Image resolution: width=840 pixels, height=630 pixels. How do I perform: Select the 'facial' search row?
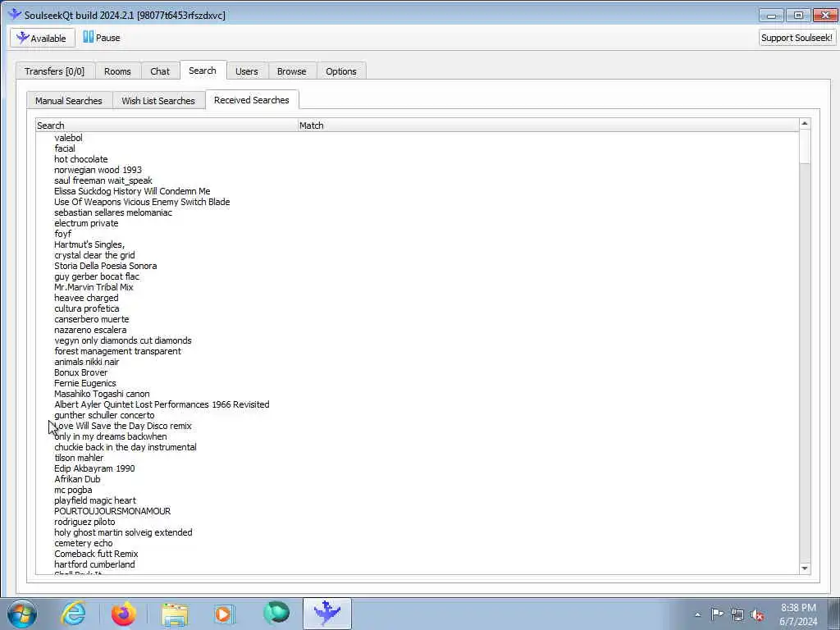65,148
